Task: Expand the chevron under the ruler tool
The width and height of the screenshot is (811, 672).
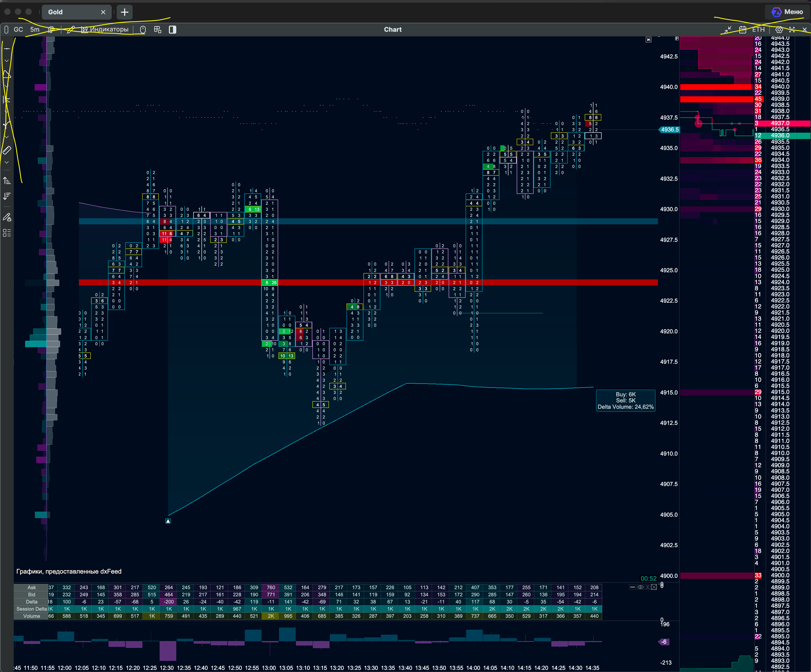Action: tap(7, 162)
